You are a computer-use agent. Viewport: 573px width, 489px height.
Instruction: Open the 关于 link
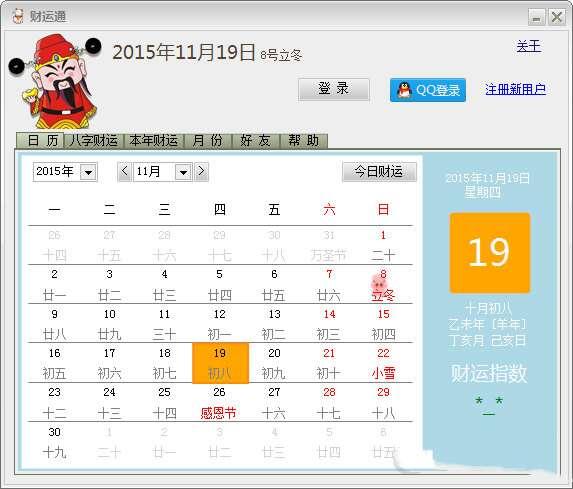click(528, 46)
